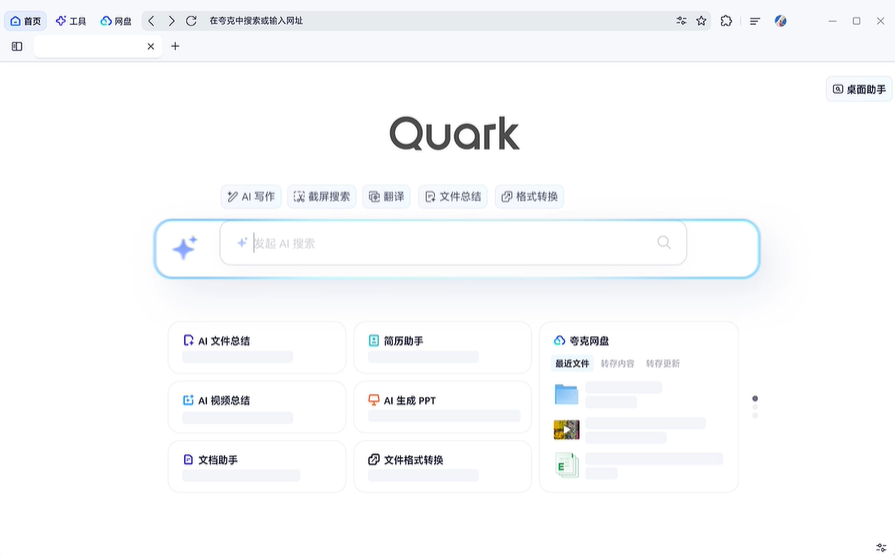895x555 pixels.
Task: Open the blue folder item in 网盘
Action: click(566, 394)
